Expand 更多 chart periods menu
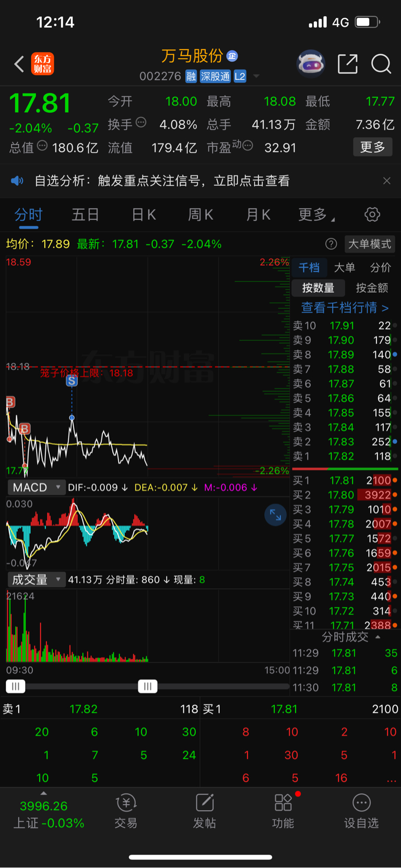Screen dimensions: 401x868 point(316,215)
